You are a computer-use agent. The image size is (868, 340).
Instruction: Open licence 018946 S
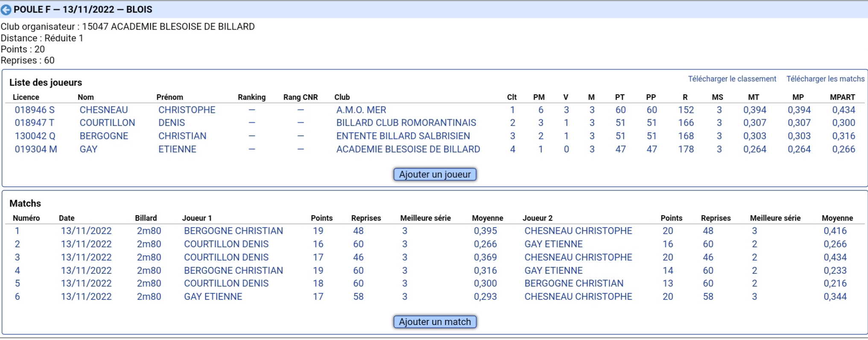[35, 110]
